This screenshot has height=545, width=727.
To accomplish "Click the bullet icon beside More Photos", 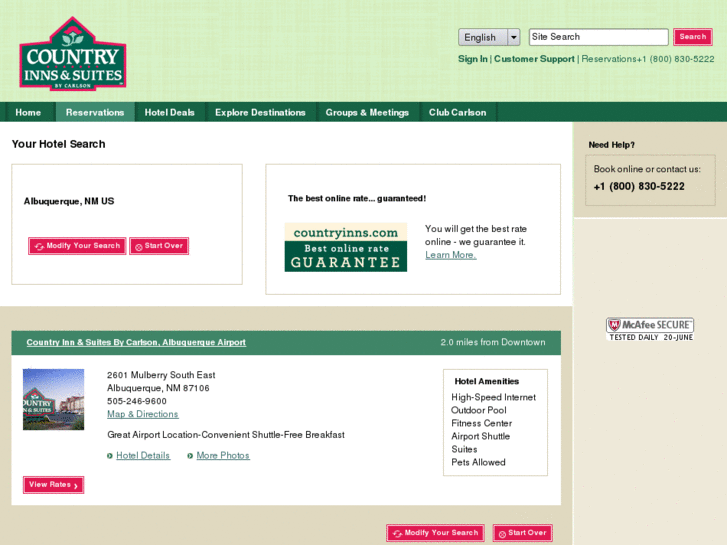I will [190, 456].
